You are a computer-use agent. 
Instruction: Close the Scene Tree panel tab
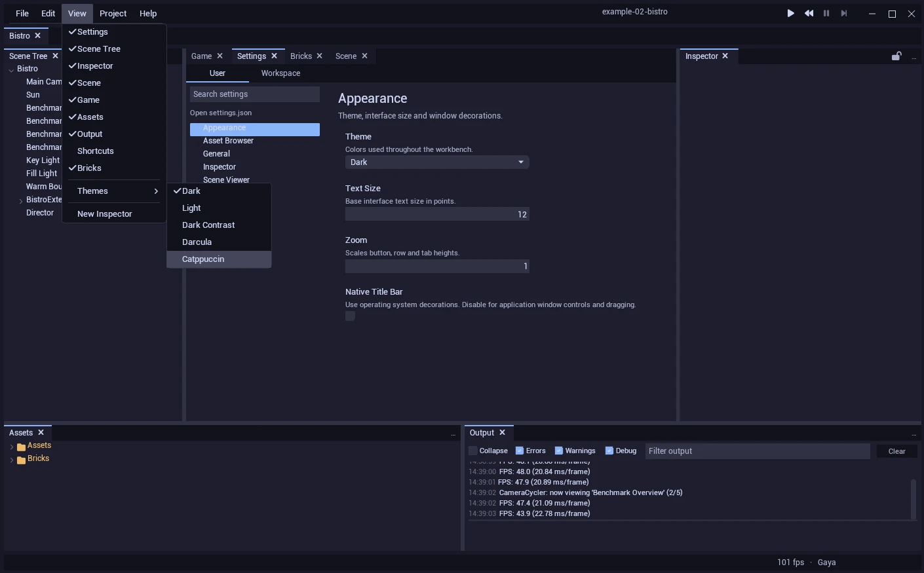(x=55, y=56)
